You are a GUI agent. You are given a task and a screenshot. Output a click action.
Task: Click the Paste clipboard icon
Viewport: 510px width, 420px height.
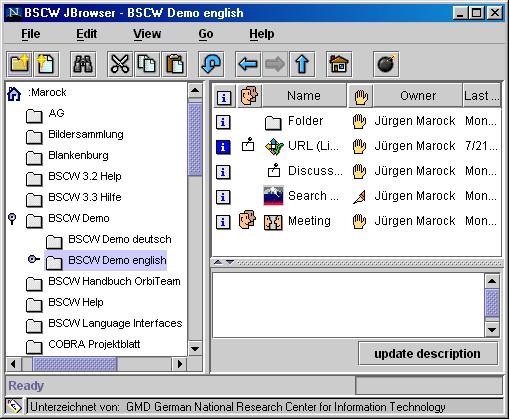click(x=174, y=64)
